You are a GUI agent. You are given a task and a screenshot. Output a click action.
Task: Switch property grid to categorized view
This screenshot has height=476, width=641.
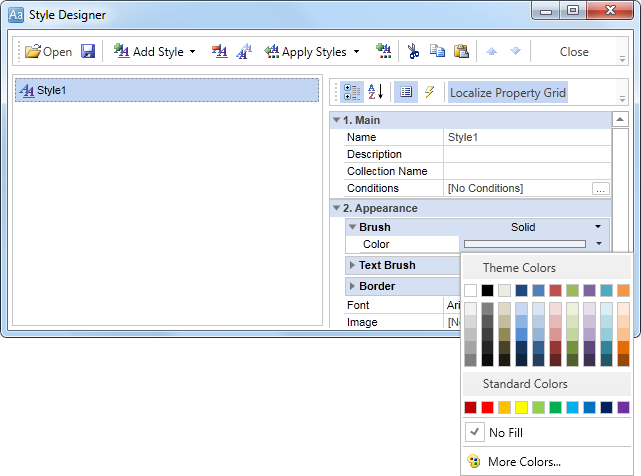pyautogui.click(x=352, y=92)
